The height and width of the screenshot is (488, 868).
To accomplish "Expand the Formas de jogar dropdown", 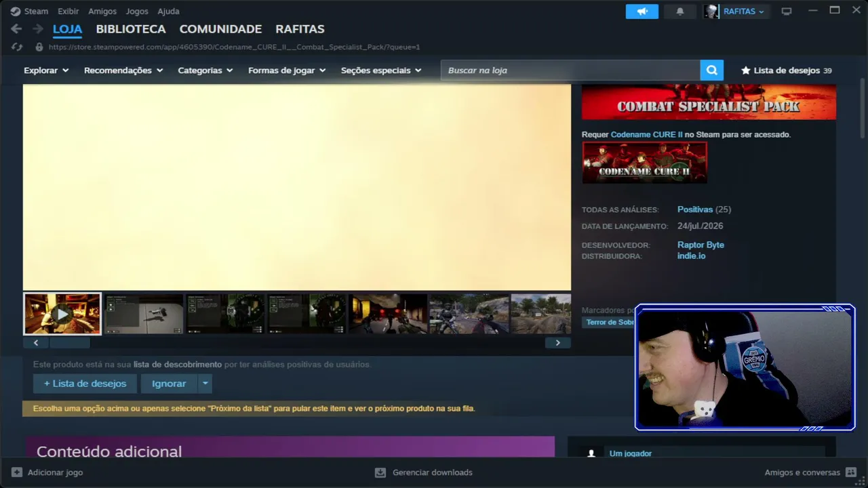I will (x=287, y=70).
